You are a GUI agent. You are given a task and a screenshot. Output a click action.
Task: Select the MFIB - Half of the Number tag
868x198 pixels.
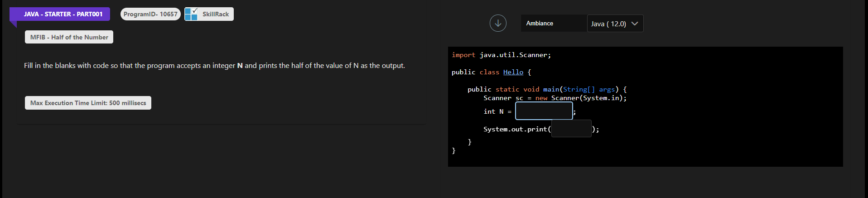[69, 37]
